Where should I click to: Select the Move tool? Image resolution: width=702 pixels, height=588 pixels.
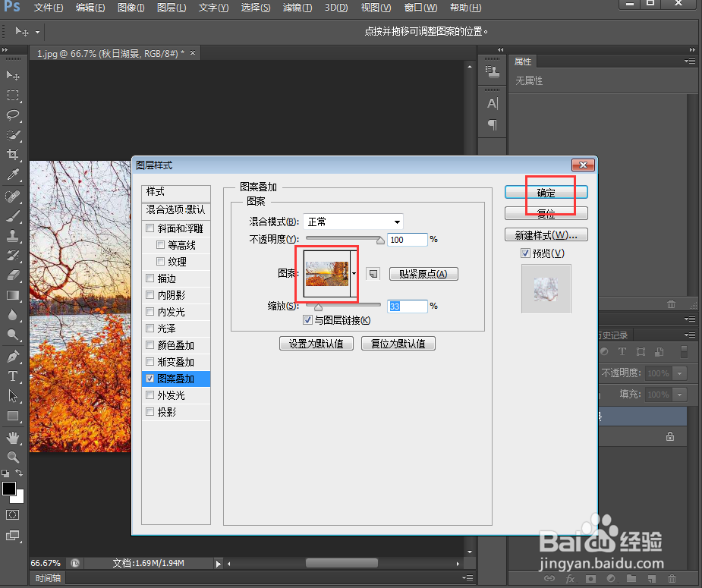(12, 75)
